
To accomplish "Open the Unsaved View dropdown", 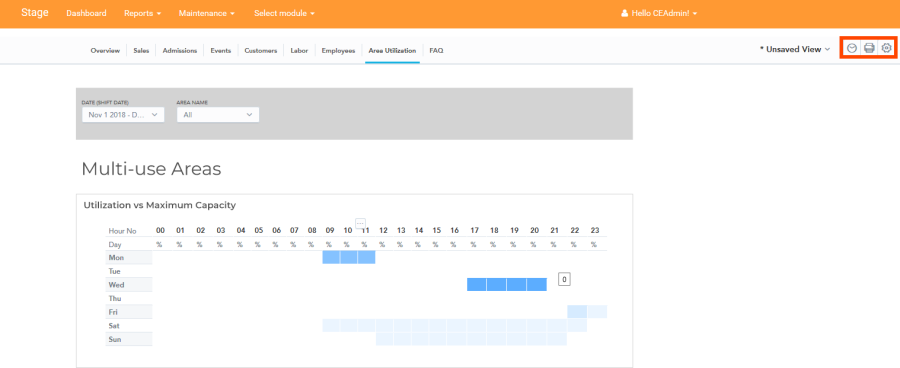I will pos(795,49).
